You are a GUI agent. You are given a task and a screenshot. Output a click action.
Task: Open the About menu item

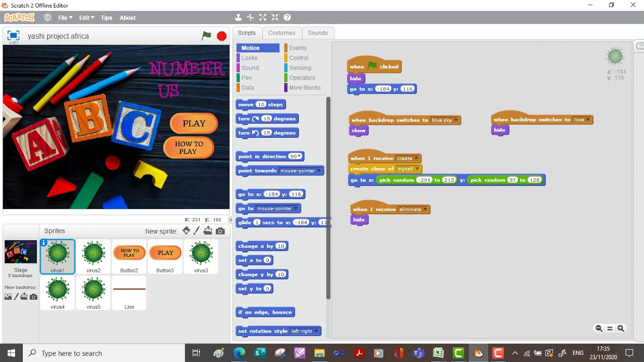(x=127, y=18)
